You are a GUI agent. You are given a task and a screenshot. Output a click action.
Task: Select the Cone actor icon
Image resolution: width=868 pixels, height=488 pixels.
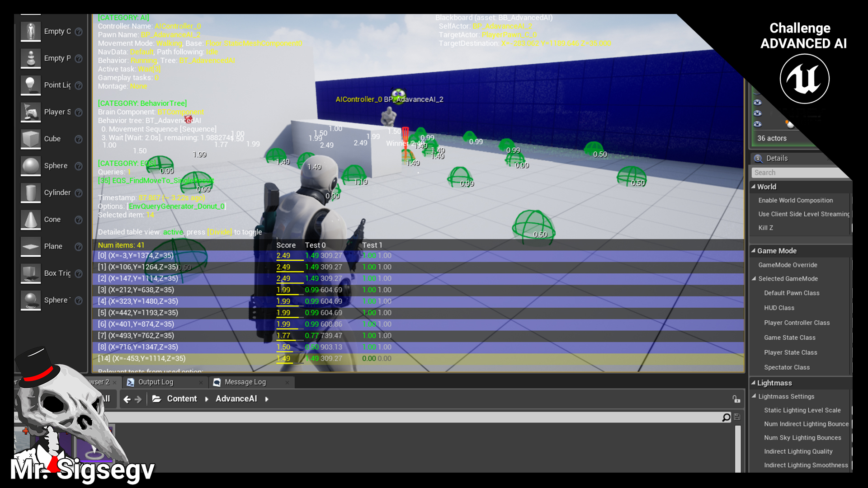coord(30,220)
